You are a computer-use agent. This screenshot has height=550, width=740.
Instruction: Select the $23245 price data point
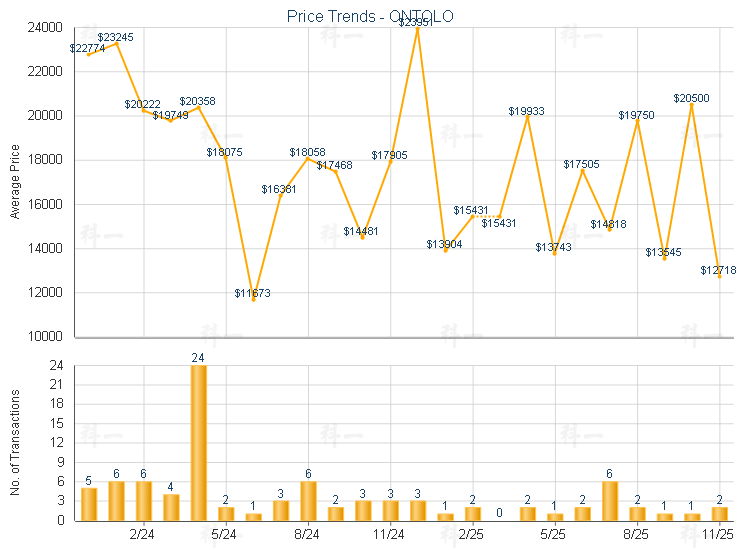116,43
